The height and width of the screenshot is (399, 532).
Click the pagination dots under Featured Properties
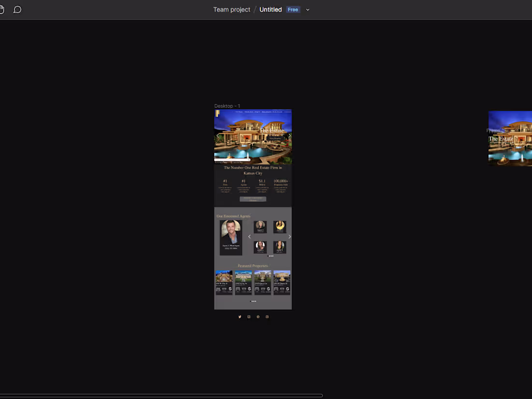pyautogui.click(x=253, y=301)
